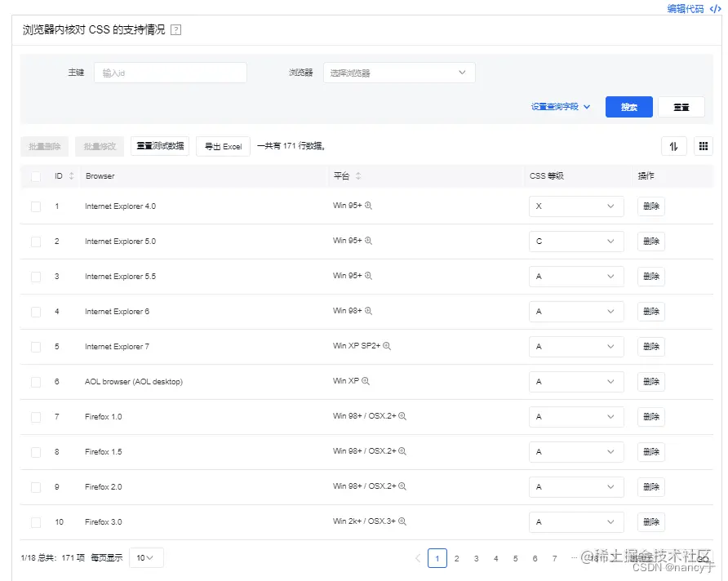728x581 pixels.
Task: Go to page 4 in pagination
Action: tap(496, 558)
